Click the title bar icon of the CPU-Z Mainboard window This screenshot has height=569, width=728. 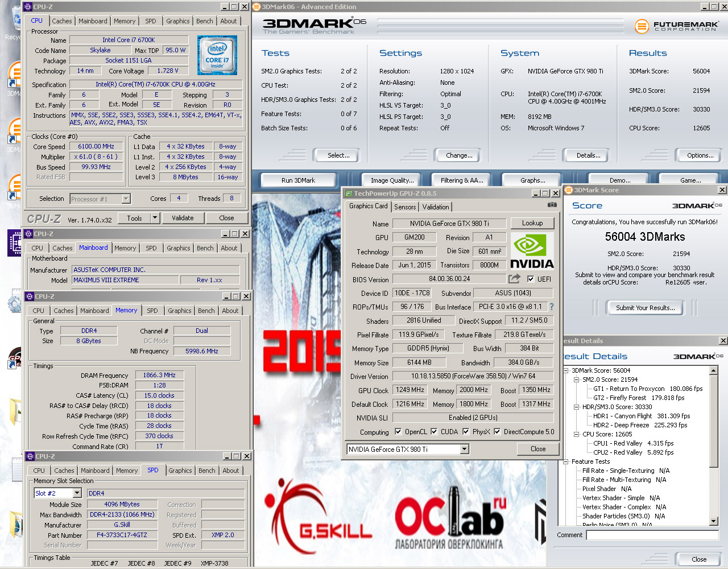[x=29, y=234]
